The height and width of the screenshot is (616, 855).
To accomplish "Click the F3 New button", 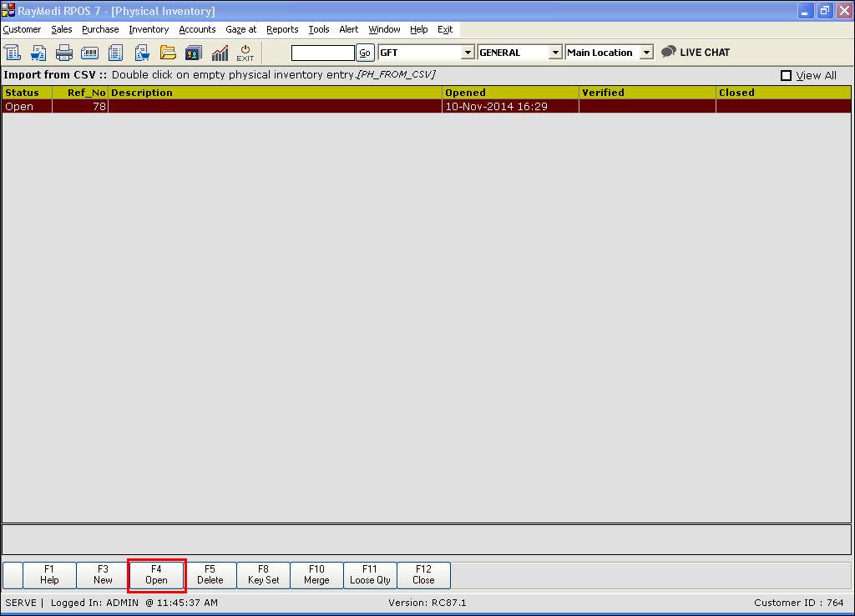I will [103, 575].
